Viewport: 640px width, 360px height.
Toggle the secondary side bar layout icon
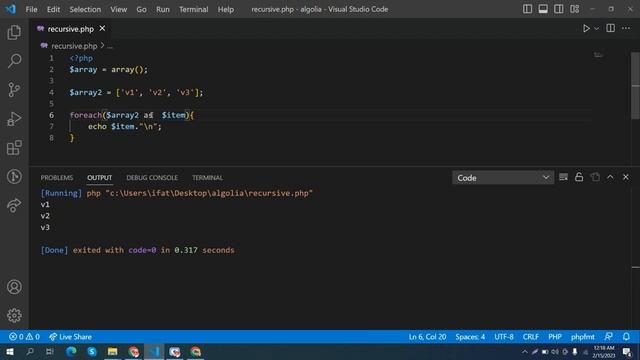tap(559, 9)
